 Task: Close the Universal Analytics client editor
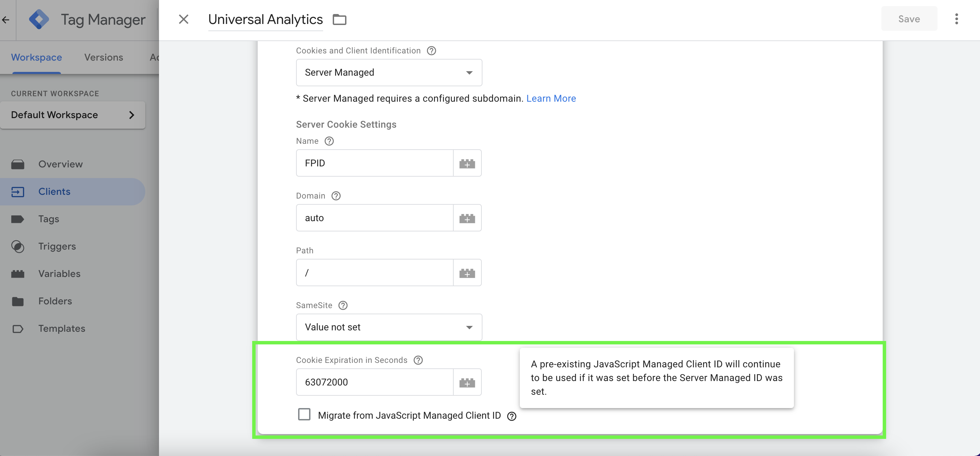[x=184, y=20]
